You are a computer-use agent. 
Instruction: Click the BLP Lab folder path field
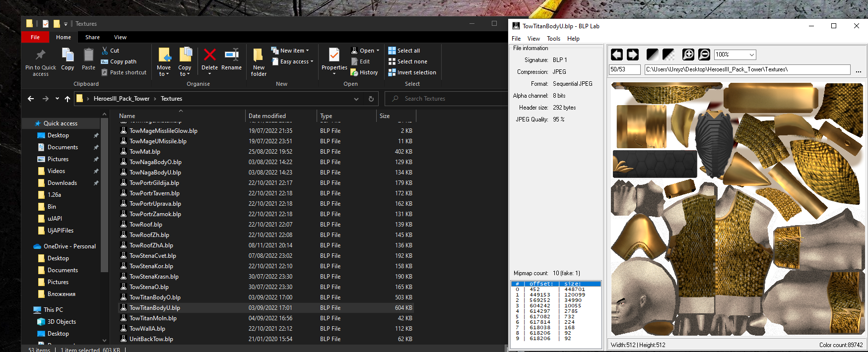747,69
